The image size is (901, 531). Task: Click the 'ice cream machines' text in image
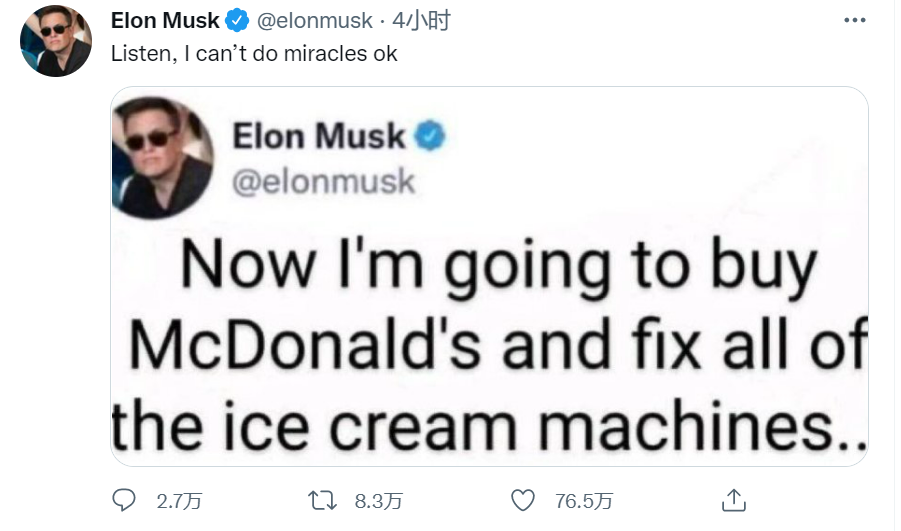coord(534,426)
